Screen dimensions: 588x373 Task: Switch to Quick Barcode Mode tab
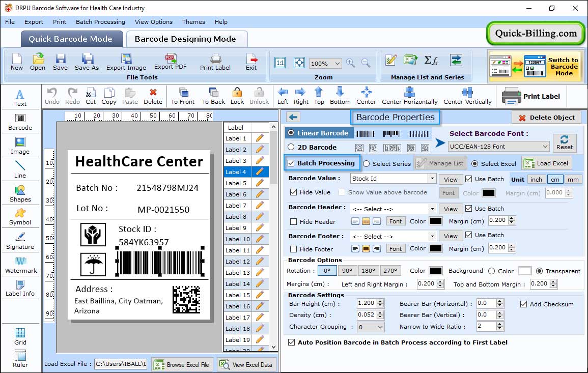click(71, 39)
